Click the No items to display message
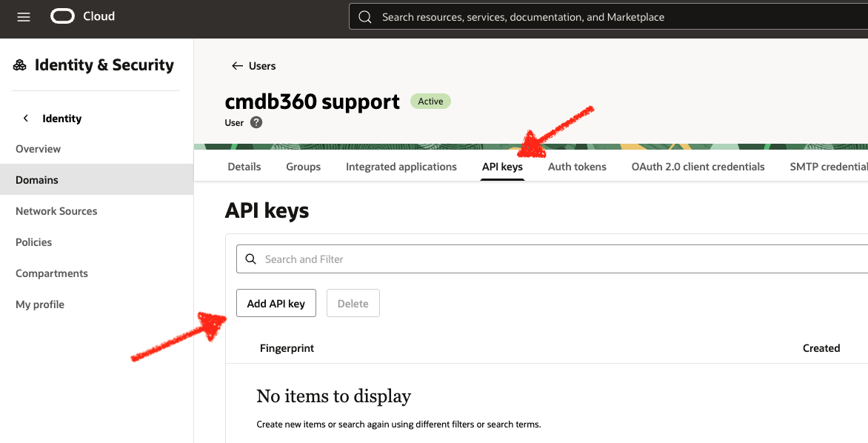The width and height of the screenshot is (868, 443). (x=334, y=396)
